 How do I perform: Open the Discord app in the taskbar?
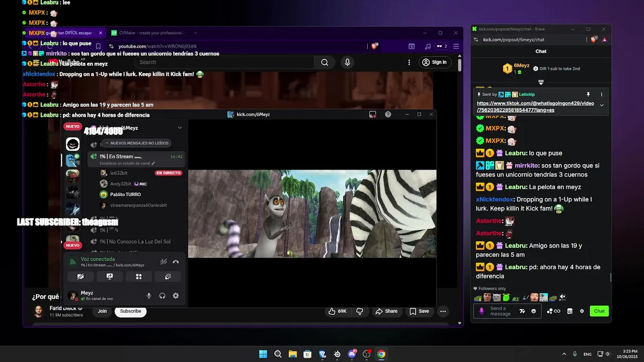(x=352, y=354)
